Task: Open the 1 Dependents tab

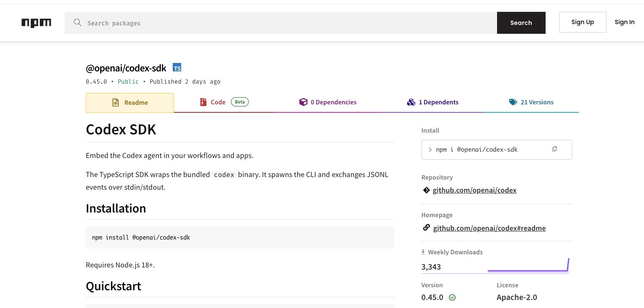Action: tap(432, 102)
